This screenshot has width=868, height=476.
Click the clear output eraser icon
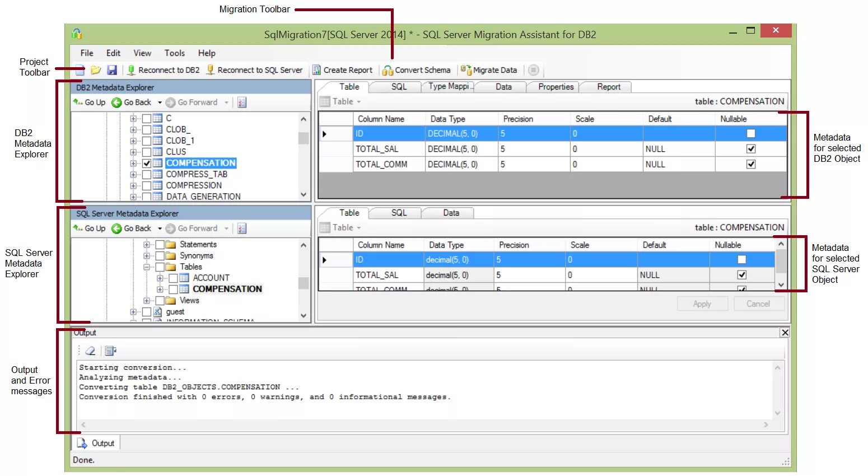pyautogui.click(x=90, y=351)
